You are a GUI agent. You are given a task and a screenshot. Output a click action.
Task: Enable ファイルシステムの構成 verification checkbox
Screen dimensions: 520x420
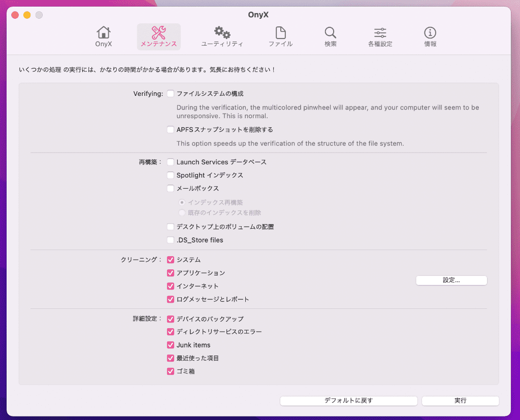coord(171,94)
